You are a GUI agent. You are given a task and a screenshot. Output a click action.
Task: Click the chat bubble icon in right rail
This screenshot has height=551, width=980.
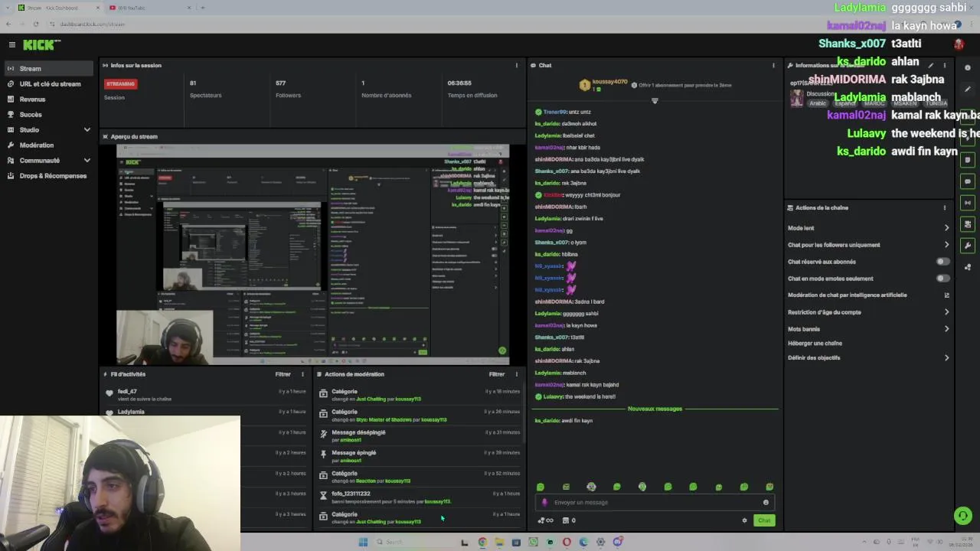pos(968,181)
